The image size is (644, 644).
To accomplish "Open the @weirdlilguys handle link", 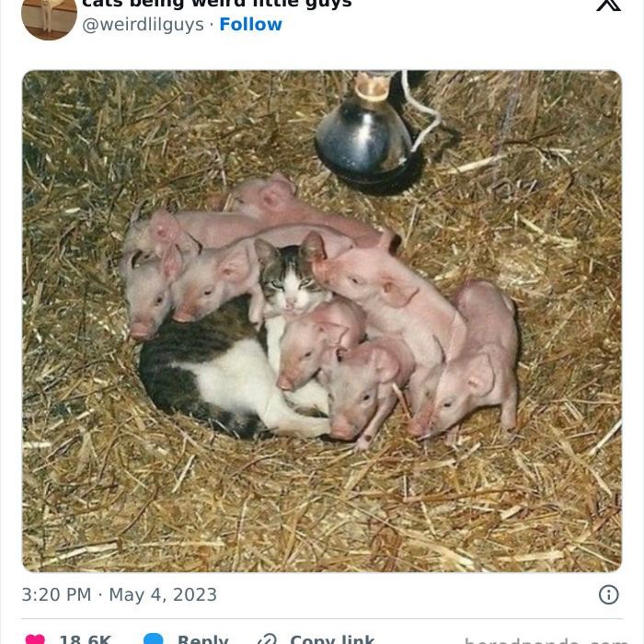I will coord(143,25).
